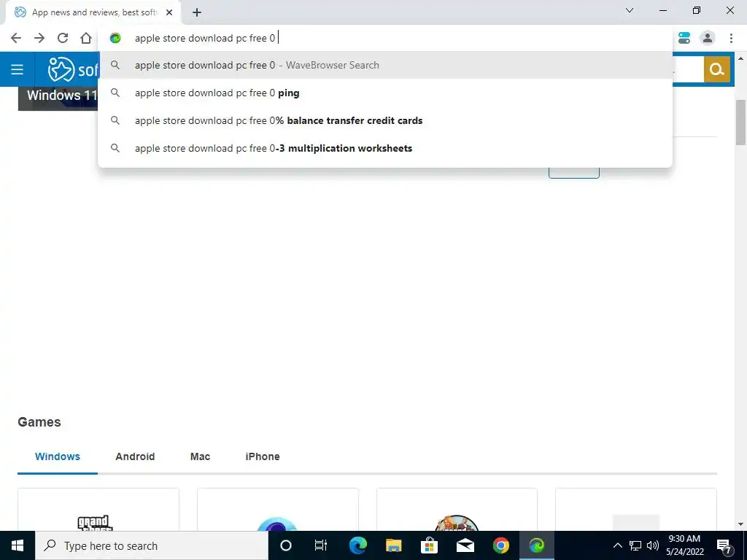Switch Games to the Mac tab

pos(200,456)
